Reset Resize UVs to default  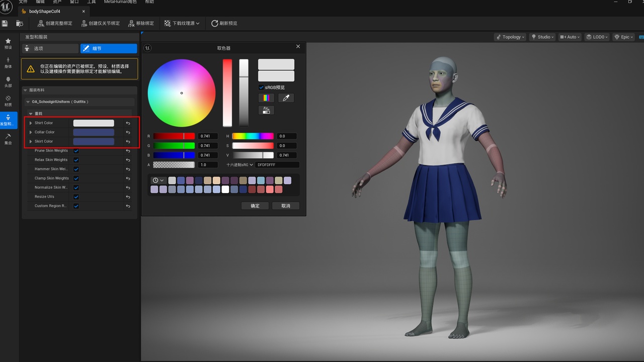[128, 197]
